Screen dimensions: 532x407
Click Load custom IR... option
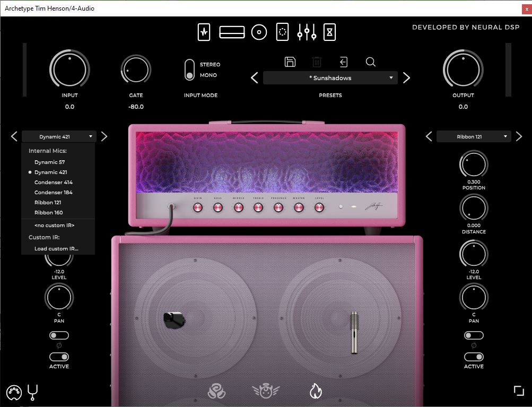pyautogui.click(x=58, y=248)
